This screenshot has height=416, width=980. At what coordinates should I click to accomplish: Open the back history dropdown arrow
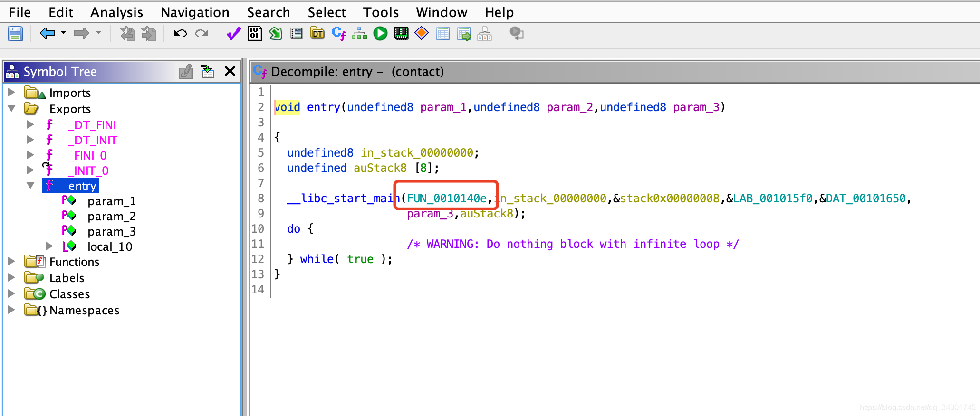pos(64,33)
